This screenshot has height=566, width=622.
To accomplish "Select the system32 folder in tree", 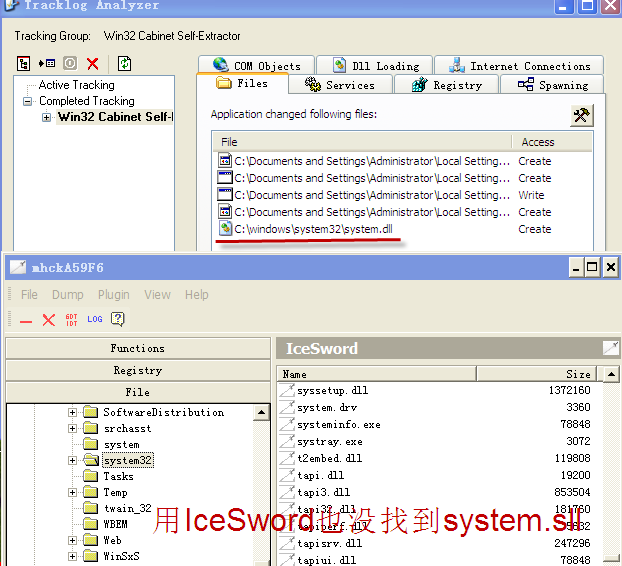I will (x=127, y=461).
